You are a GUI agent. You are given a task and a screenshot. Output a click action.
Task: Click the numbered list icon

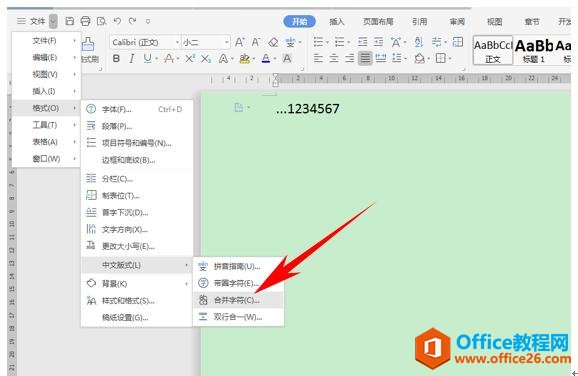coord(340,42)
